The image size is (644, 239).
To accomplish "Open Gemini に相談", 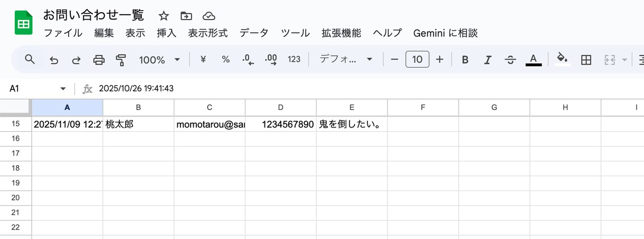I will (446, 33).
